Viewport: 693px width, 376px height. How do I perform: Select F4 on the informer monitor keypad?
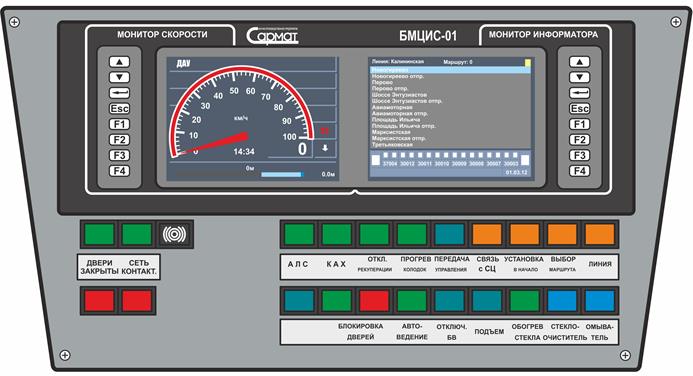click(579, 171)
